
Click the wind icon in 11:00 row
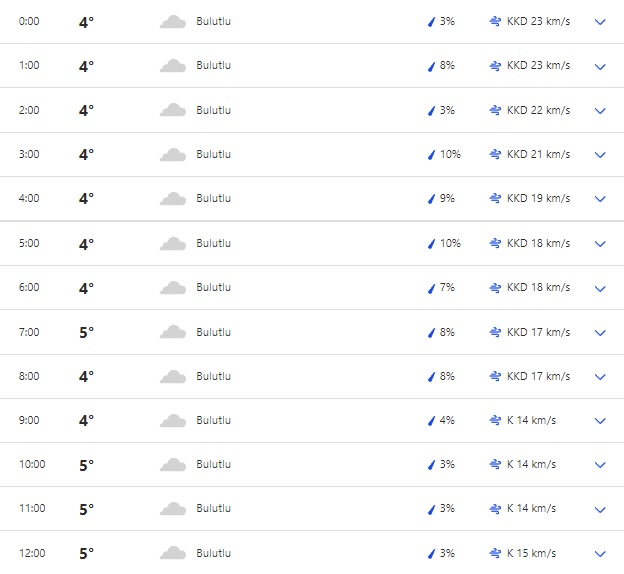(494, 509)
